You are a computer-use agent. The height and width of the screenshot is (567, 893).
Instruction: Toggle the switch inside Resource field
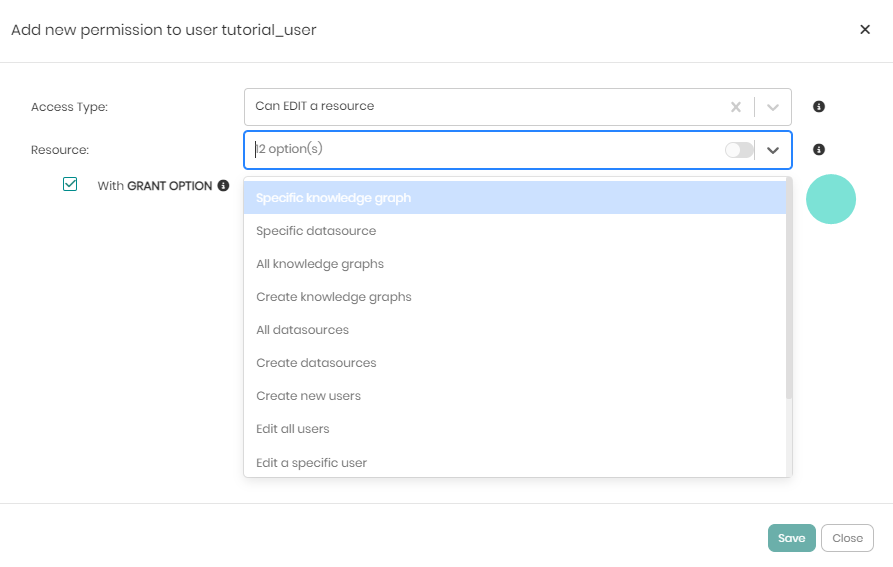739,150
